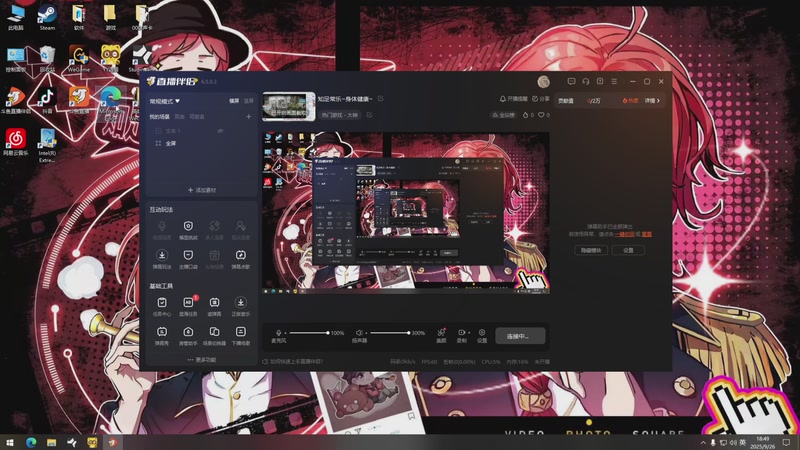Viewport: 800px width, 450px height.
Task: Open the 抖音 TikTok desktop shortcut
Action: click(47, 100)
